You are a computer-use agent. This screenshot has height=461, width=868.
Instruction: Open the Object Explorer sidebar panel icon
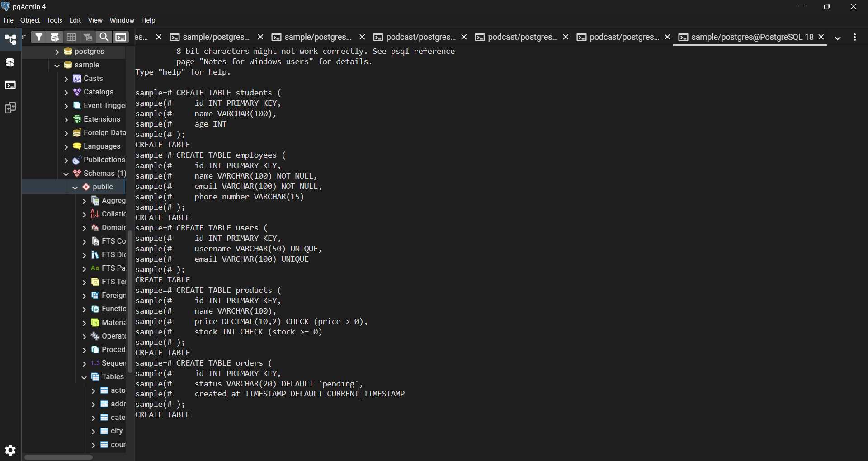click(x=10, y=39)
